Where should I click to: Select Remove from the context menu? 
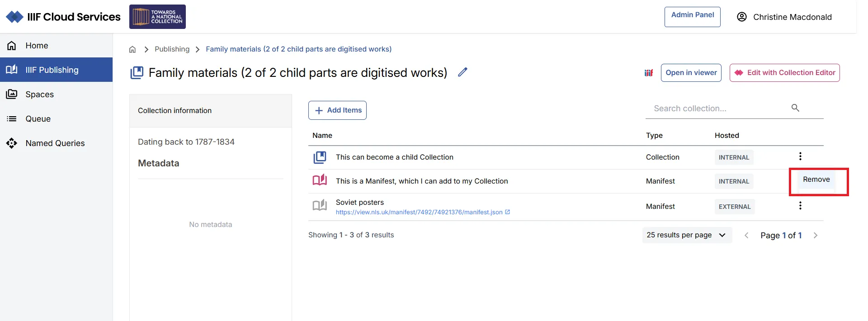[816, 179]
